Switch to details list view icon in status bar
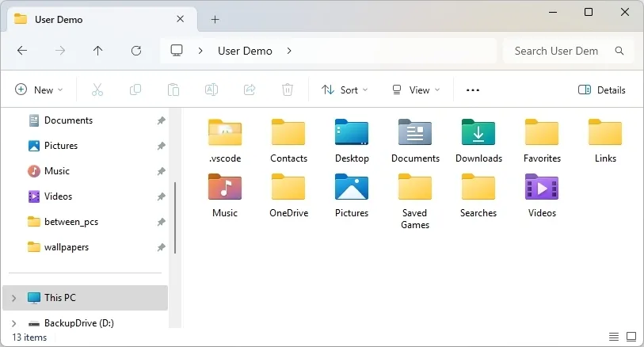The height and width of the screenshot is (347, 644). (614, 337)
